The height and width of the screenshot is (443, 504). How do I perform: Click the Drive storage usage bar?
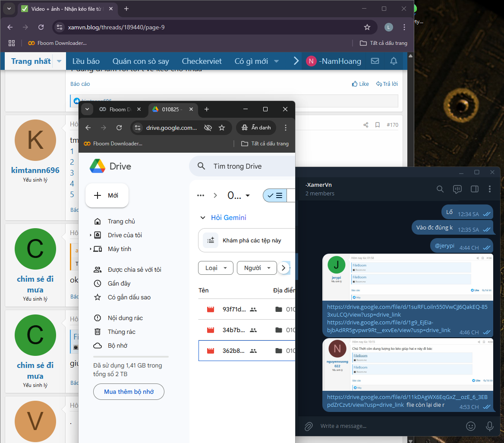click(x=131, y=357)
